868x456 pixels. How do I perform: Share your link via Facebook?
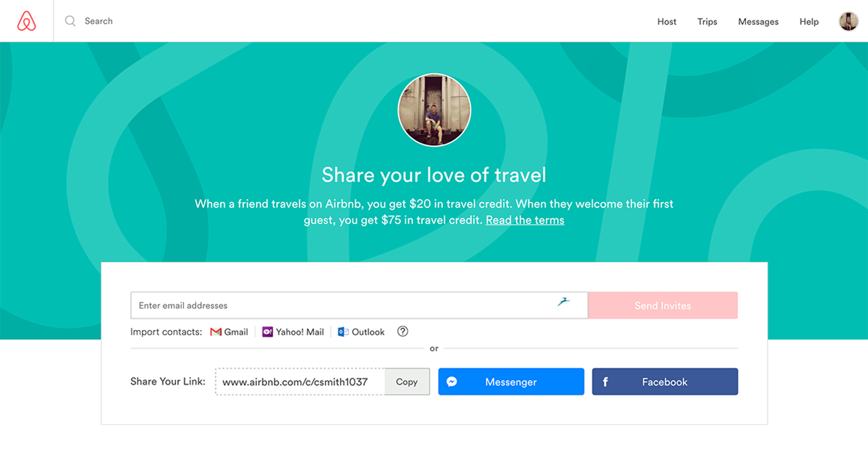pos(665,381)
